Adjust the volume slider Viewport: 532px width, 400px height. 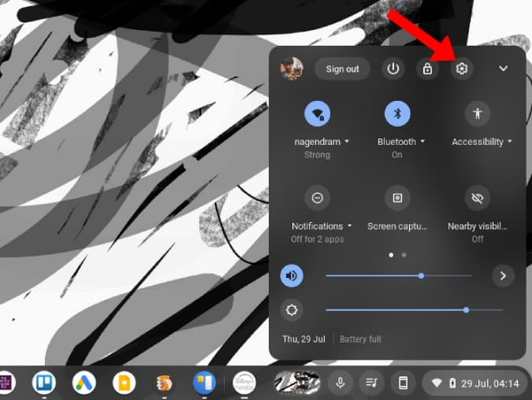[399, 276]
